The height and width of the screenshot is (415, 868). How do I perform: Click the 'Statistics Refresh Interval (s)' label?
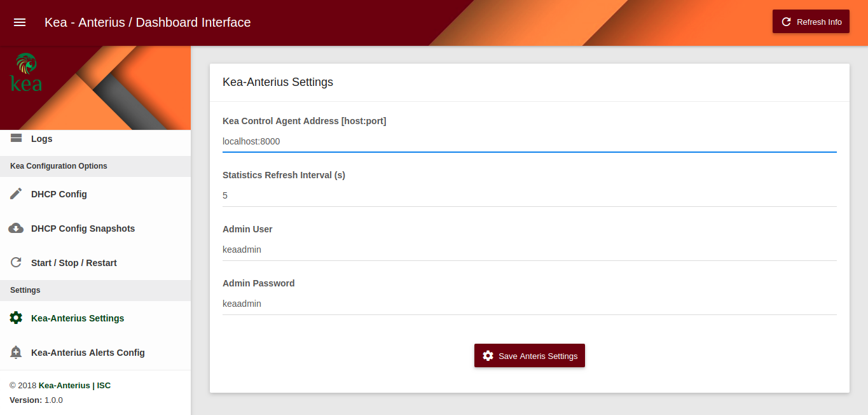click(284, 175)
